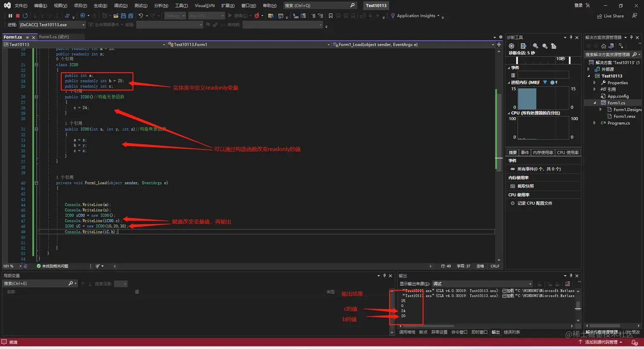Click Solution Explorer search field
The height and width of the screenshot is (349, 644).
coord(612,55)
